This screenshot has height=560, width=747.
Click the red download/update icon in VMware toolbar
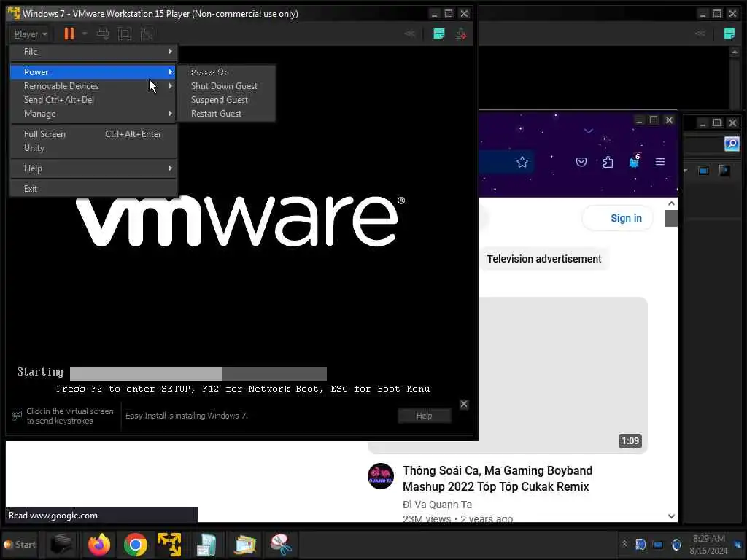point(461,34)
